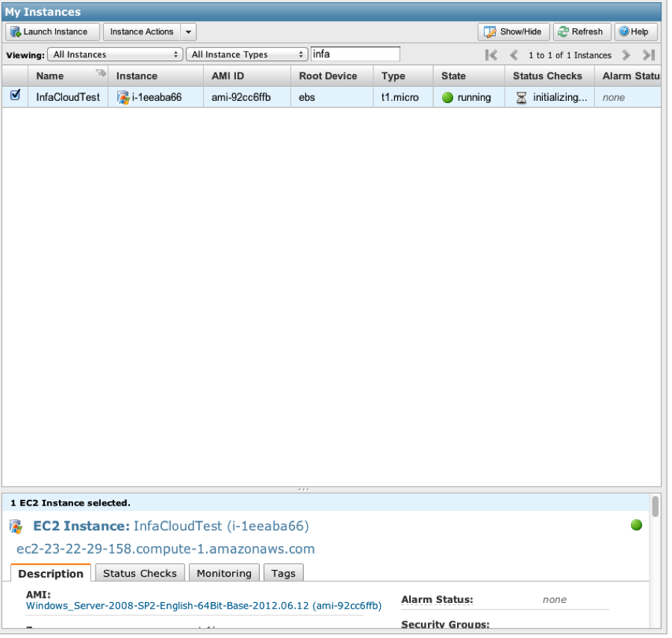Switch to the Status Checks tab

click(140, 573)
